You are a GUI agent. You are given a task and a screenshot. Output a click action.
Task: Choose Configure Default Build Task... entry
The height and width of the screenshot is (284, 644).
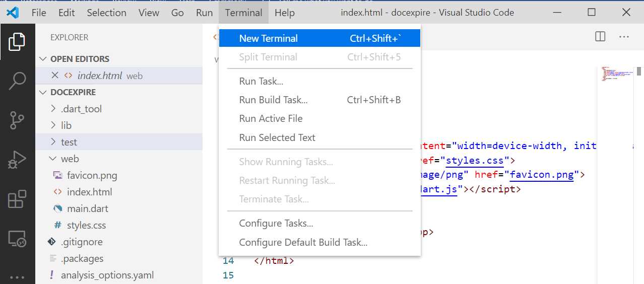[x=319, y=242]
